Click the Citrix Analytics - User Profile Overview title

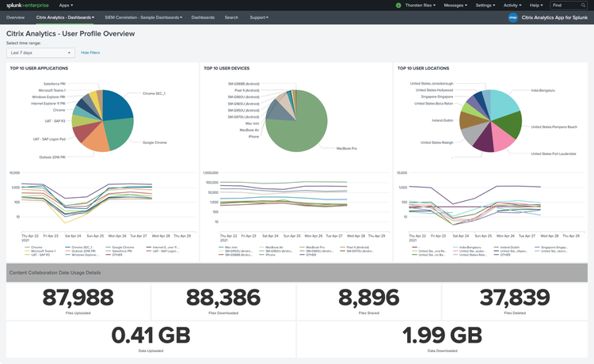pos(70,34)
